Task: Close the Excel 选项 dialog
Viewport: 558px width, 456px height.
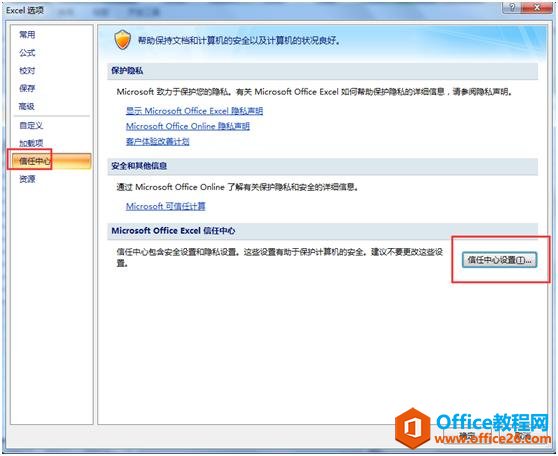Action: coord(537,7)
